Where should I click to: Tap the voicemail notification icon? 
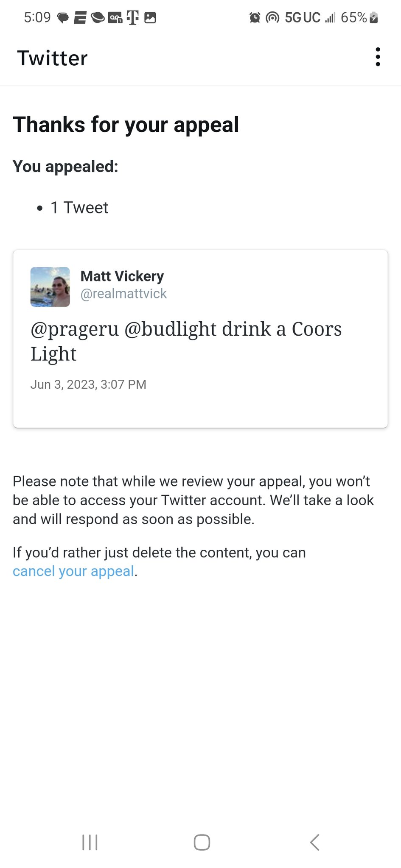click(x=115, y=18)
